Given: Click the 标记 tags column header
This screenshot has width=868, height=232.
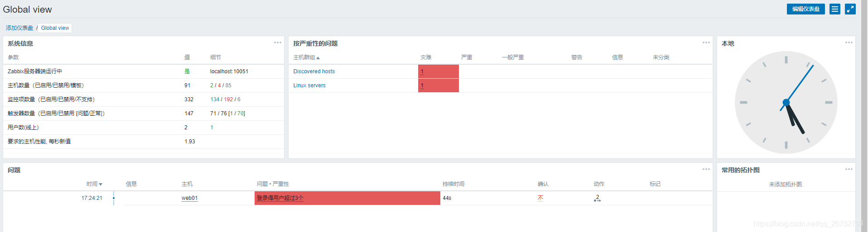Looking at the screenshot, I should point(655,184).
